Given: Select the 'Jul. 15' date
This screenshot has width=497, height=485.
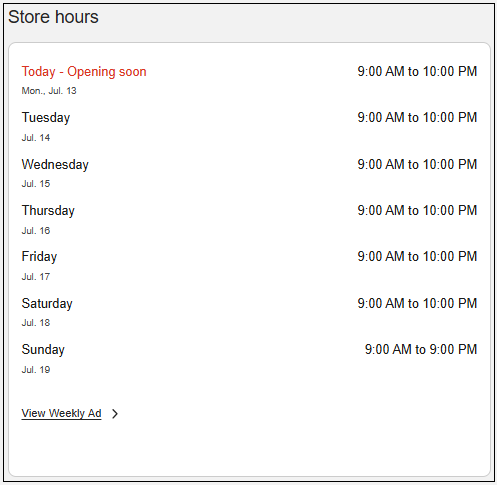Looking at the screenshot, I should pyautogui.click(x=36, y=184).
